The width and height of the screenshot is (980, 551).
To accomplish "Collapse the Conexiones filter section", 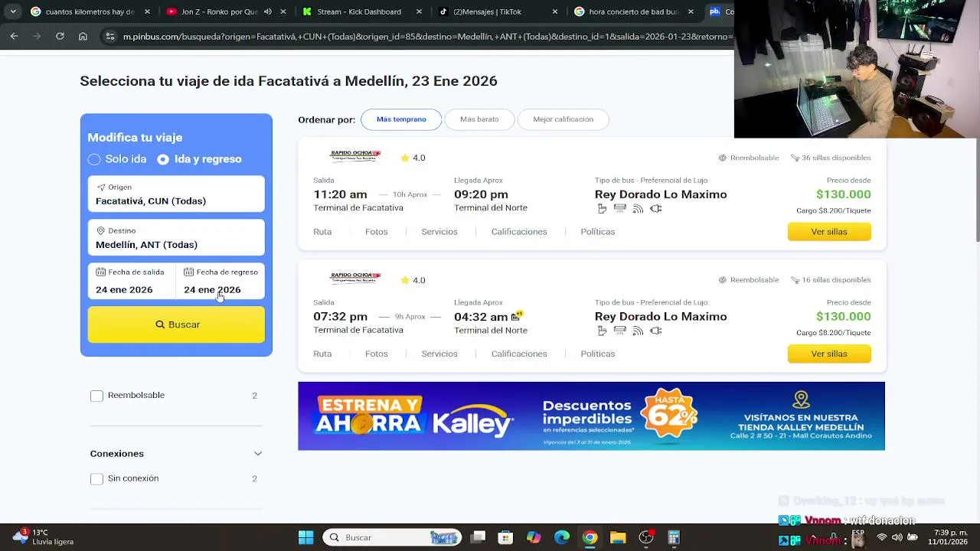I will pos(258,454).
